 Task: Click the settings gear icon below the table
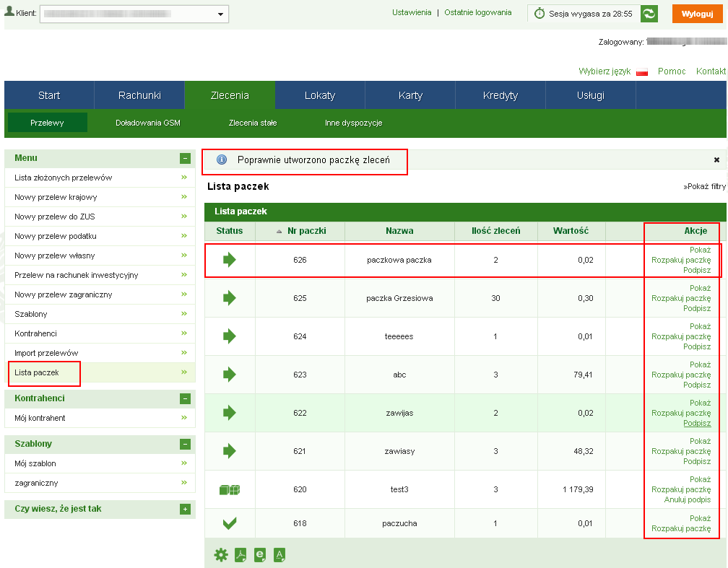[x=221, y=554]
